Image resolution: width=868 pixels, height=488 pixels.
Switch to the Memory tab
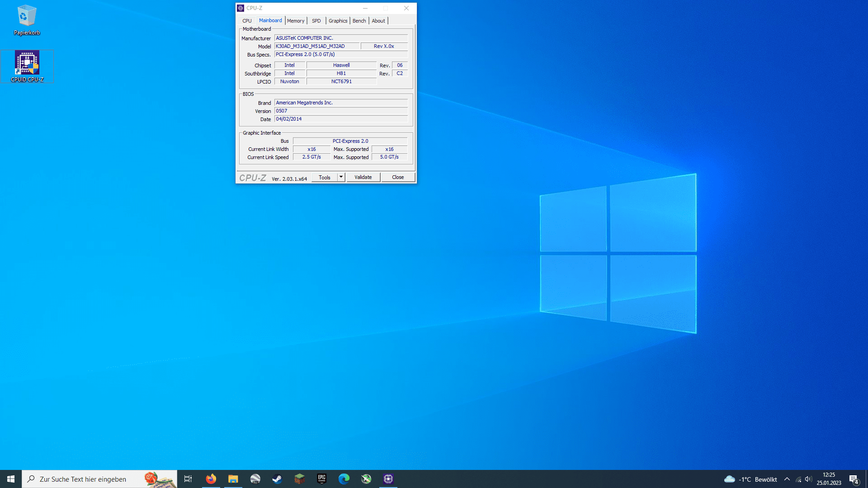click(296, 21)
